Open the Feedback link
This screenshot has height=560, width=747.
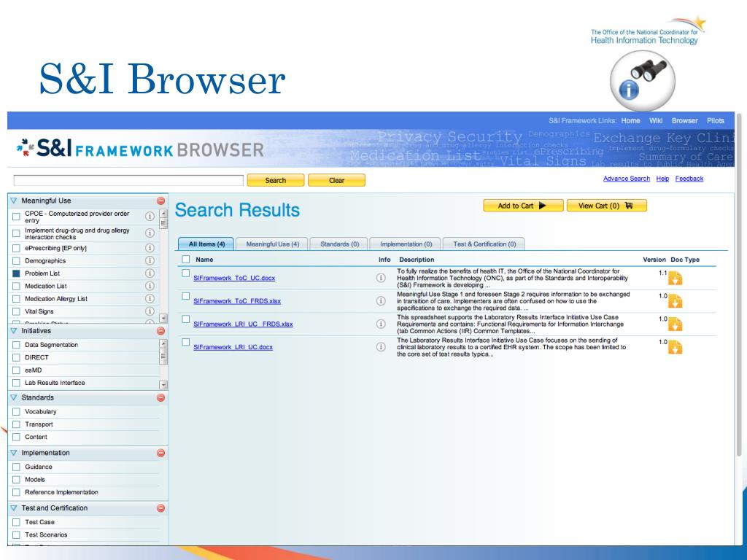pos(689,179)
